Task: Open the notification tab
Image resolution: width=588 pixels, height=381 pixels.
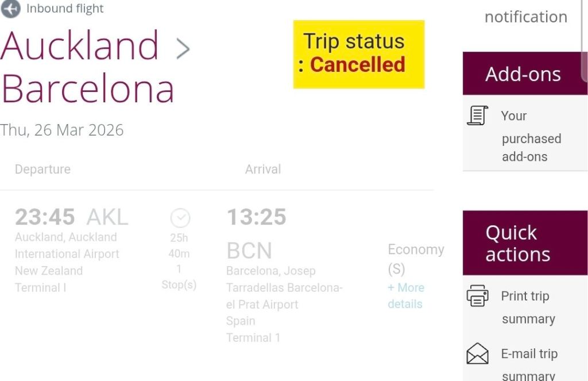Action: coord(525,17)
